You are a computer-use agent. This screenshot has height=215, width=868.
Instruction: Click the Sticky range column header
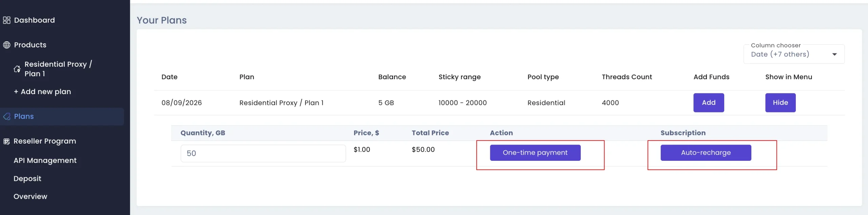459,77
